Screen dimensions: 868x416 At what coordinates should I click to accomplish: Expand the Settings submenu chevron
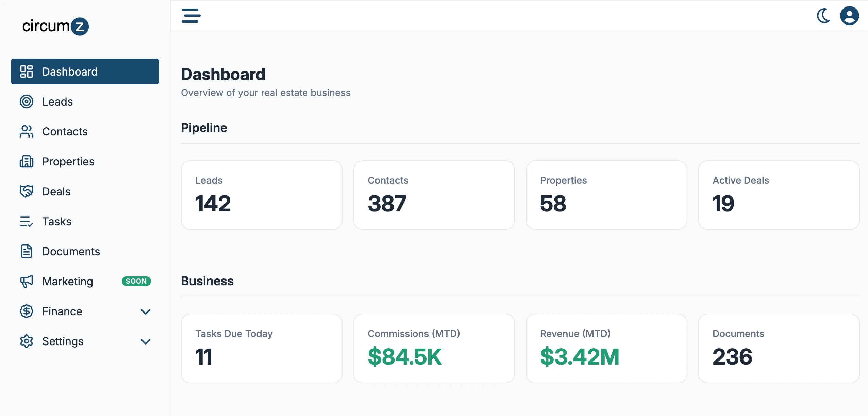[146, 341]
